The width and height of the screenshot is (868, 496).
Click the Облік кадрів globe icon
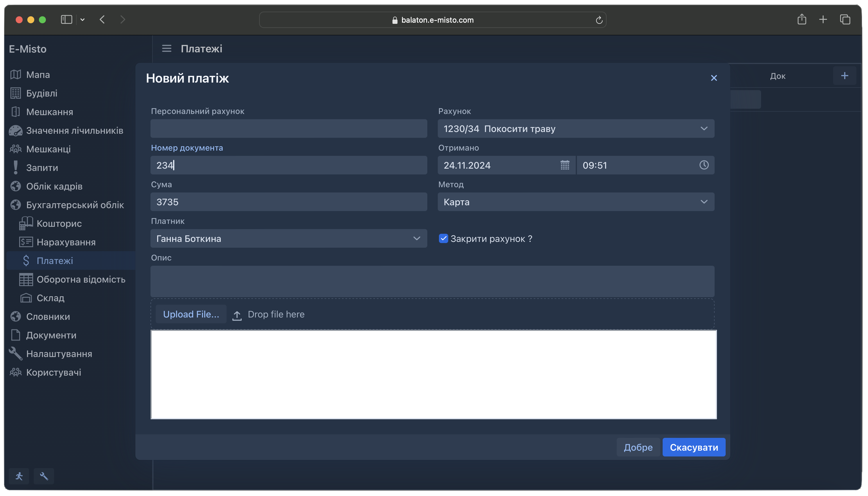coord(16,186)
